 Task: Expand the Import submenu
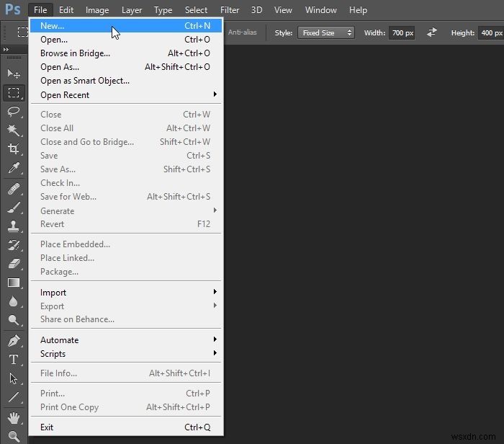click(126, 292)
